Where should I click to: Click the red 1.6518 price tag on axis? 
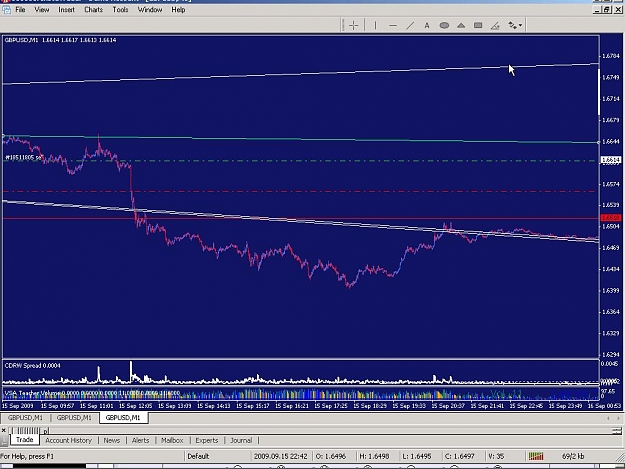(x=611, y=218)
